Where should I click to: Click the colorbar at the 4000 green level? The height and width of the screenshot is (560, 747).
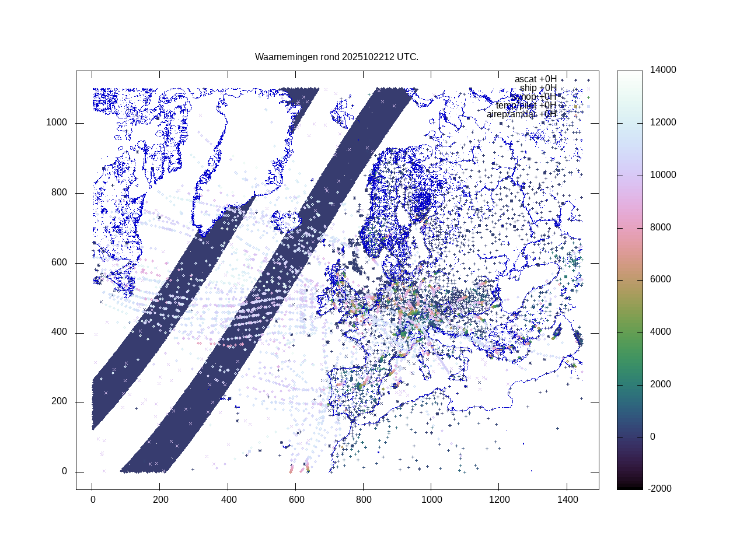630,332
